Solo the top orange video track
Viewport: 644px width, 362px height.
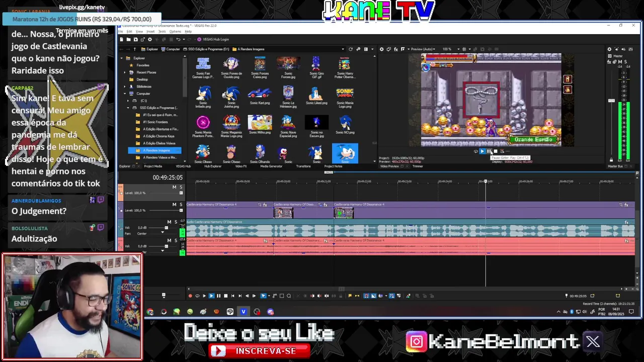coord(181,187)
